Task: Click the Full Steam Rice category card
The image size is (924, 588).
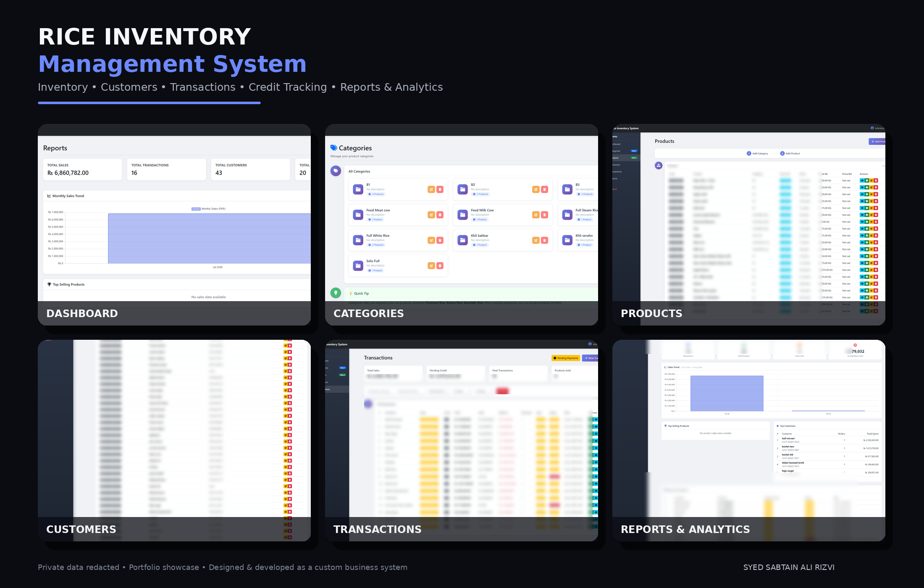Action: click(x=578, y=215)
